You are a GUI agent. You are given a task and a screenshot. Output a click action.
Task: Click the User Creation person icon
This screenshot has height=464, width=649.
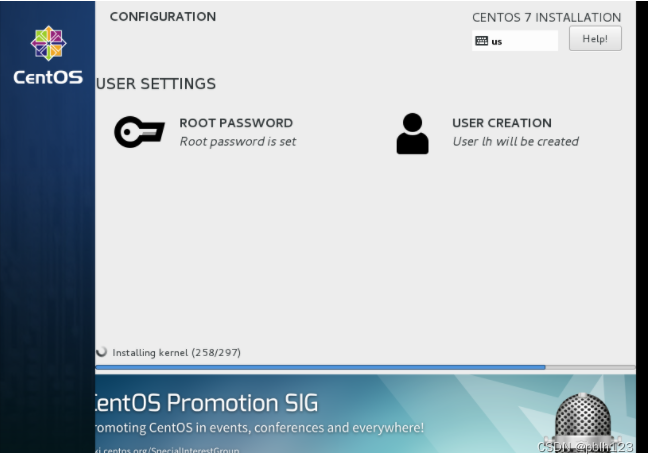click(x=412, y=134)
